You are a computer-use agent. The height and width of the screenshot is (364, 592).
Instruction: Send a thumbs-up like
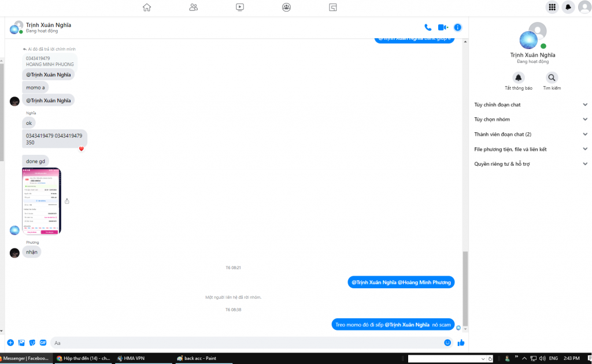coord(461,343)
